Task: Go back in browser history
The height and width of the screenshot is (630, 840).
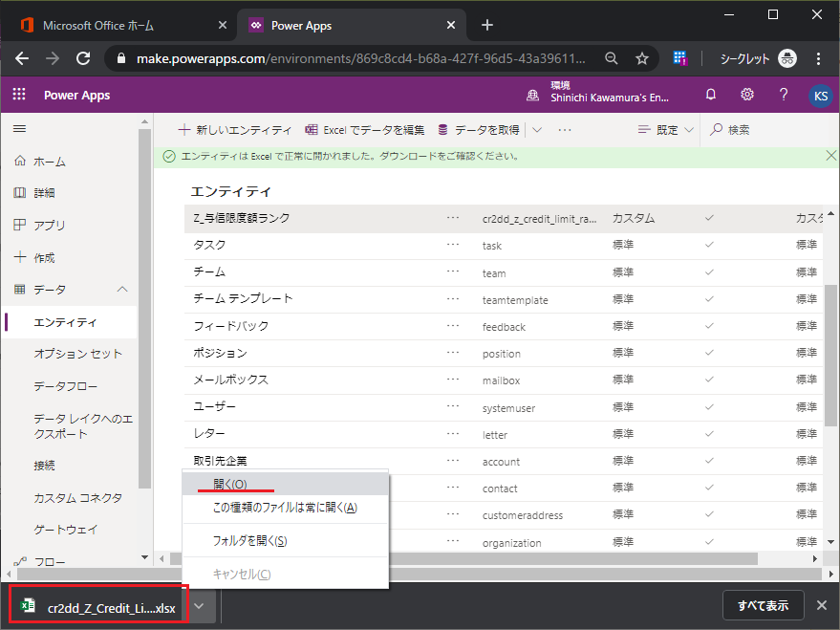Action: pos(22,58)
